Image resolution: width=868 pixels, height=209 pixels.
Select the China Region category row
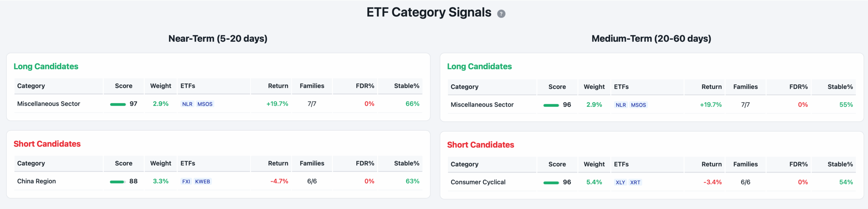[x=37, y=181]
